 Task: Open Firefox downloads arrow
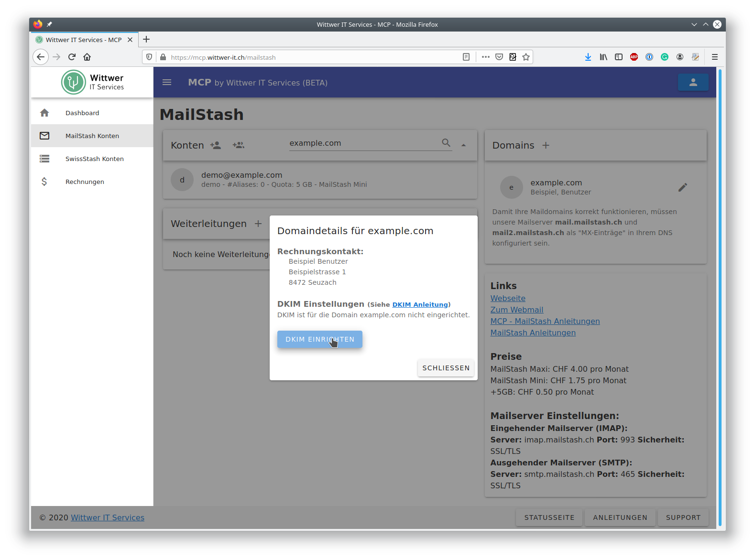coord(588,57)
